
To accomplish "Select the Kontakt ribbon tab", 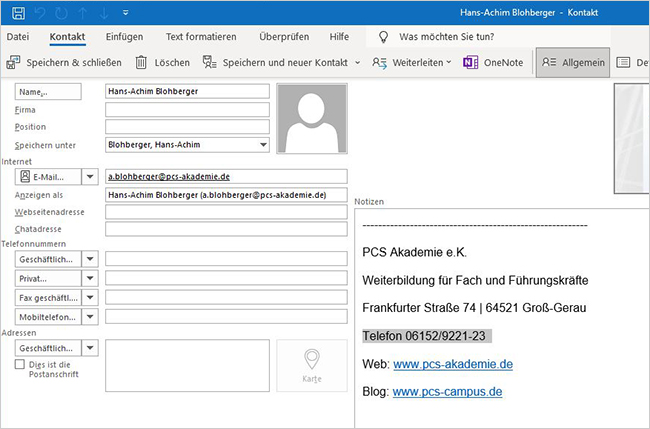I will [x=67, y=36].
